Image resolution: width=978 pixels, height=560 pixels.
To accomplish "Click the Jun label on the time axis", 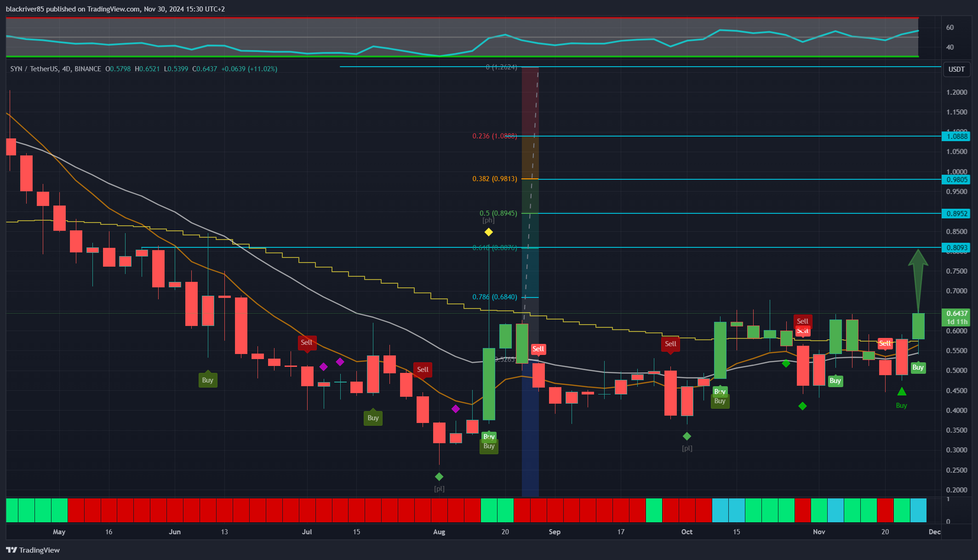I will (175, 532).
